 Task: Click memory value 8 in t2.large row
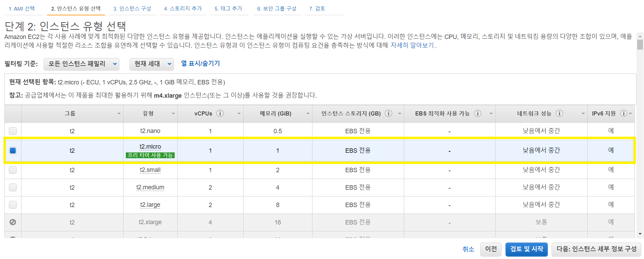click(x=278, y=205)
